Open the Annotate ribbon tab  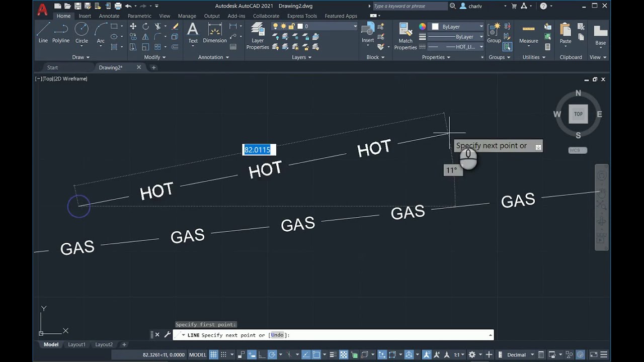pos(109,16)
